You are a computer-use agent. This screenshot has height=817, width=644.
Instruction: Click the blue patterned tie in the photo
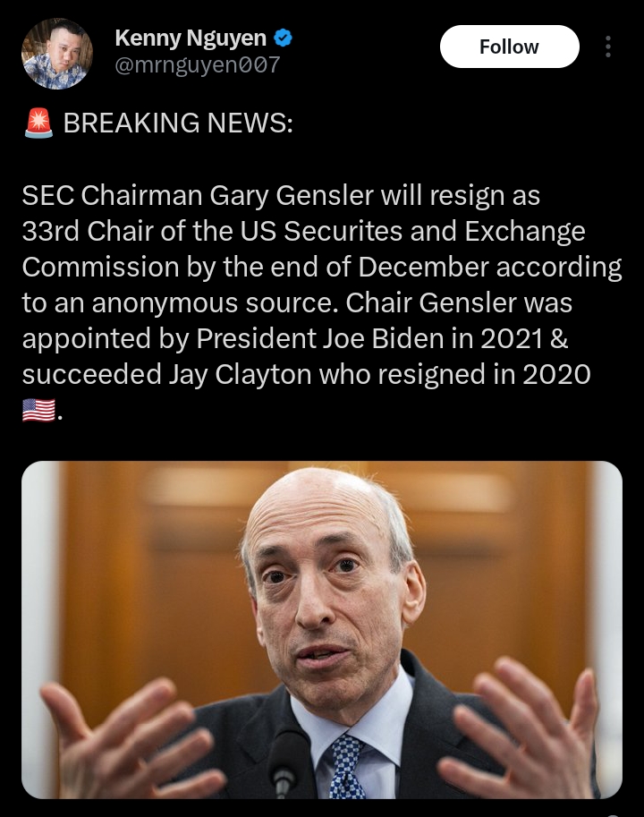347,767
